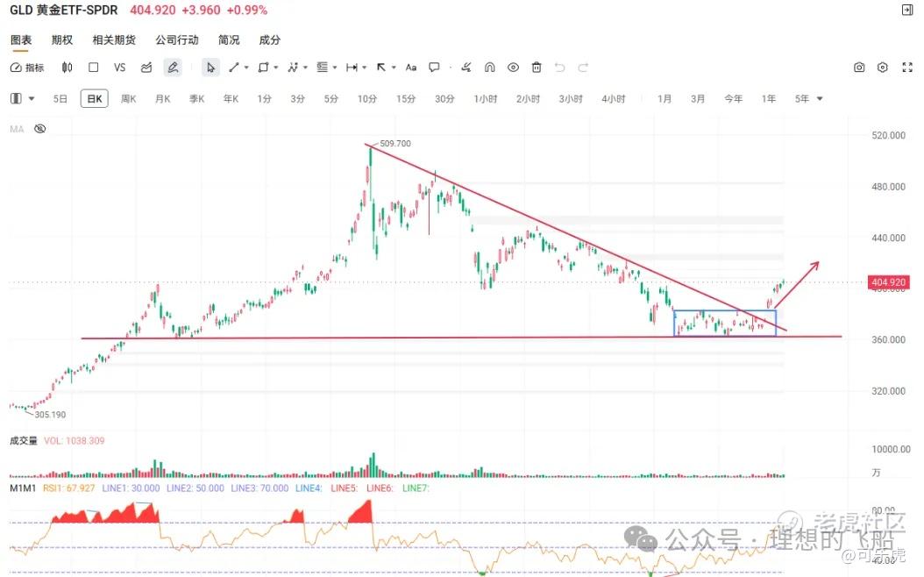Select the range measurement tool
Image resolution: width=924 pixels, height=577 pixels.
point(352,68)
